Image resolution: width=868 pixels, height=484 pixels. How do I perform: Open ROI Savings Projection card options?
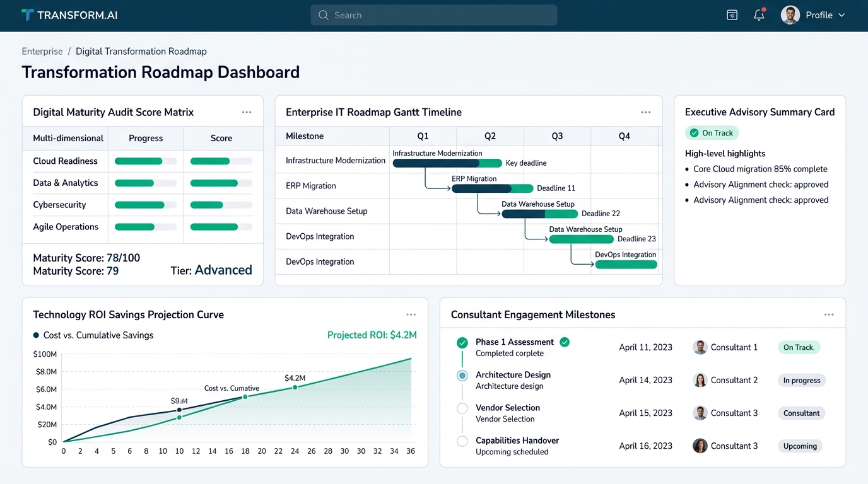[411, 314]
